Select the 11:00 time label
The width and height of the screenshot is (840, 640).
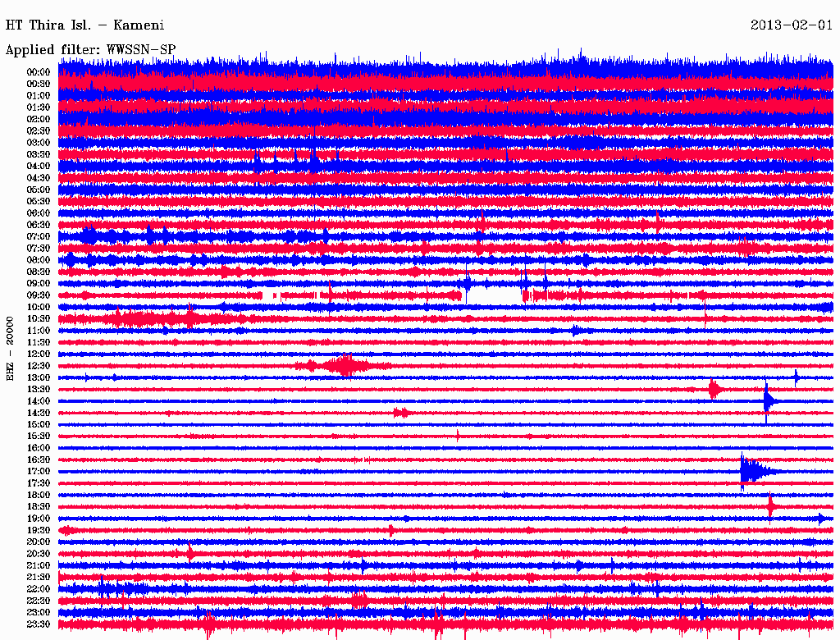39,330
